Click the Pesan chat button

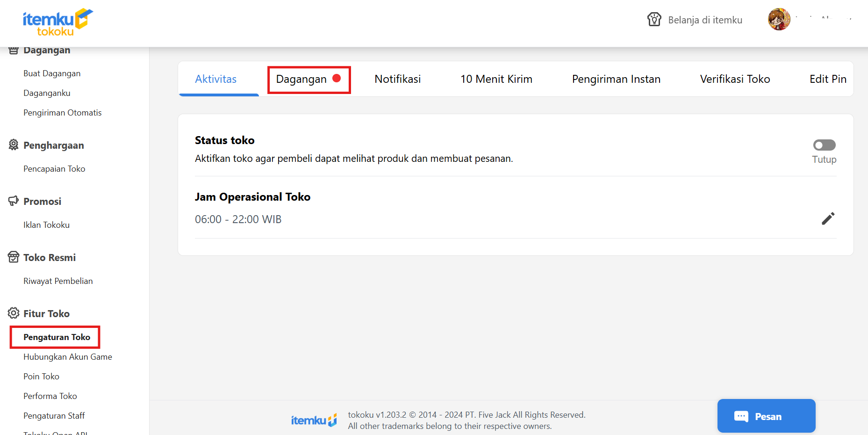coord(766,416)
